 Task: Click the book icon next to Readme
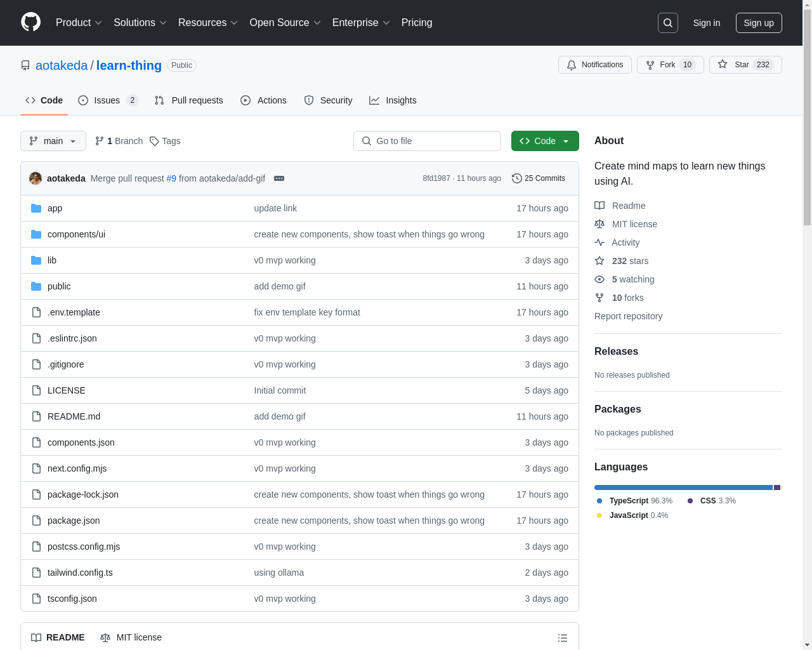pyautogui.click(x=599, y=206)
